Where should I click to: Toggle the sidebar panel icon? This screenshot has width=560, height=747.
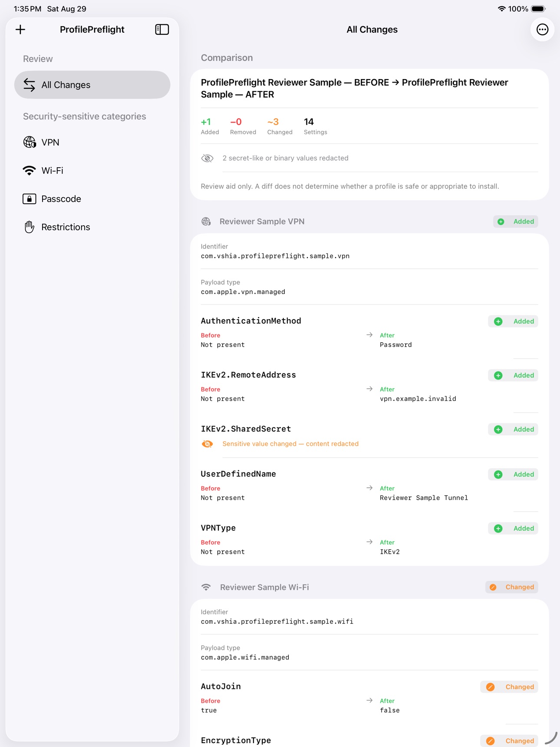(x=162, y=30)
